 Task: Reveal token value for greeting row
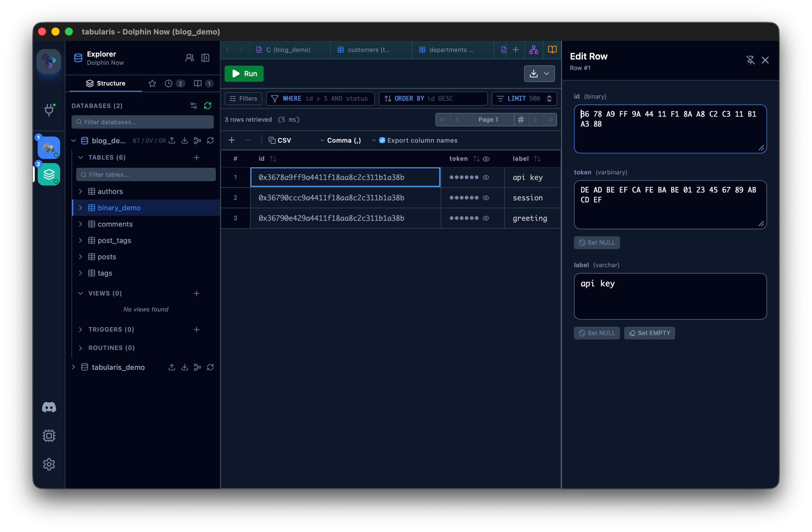click(486, 218)
